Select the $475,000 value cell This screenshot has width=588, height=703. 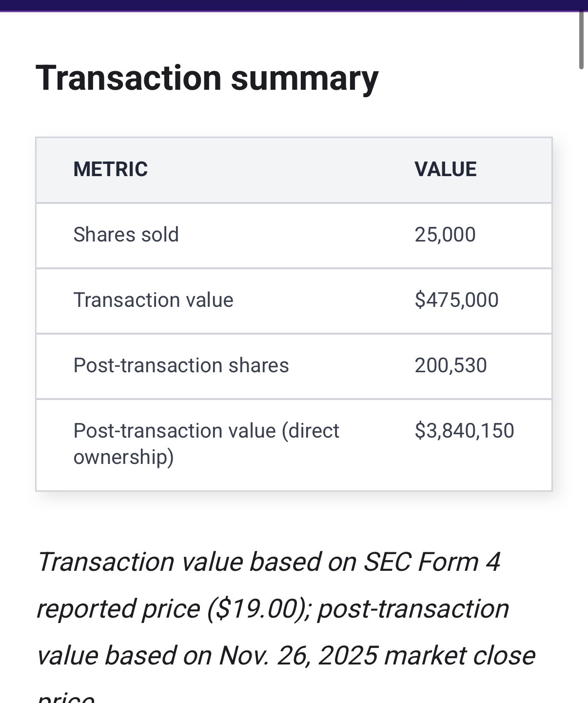(456, 300)
